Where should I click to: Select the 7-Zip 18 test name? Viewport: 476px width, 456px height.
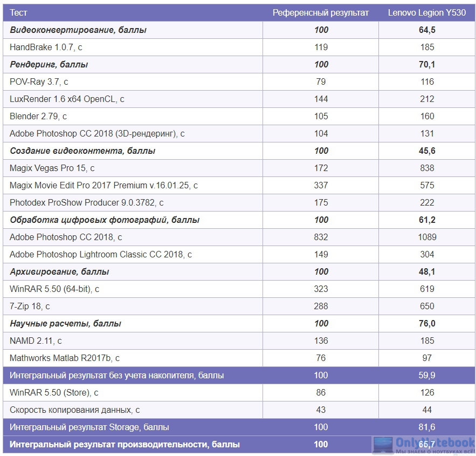tap(30, 306)
